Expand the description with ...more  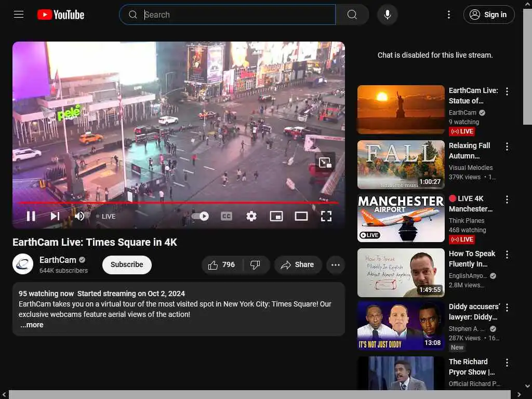coord(32,325)
